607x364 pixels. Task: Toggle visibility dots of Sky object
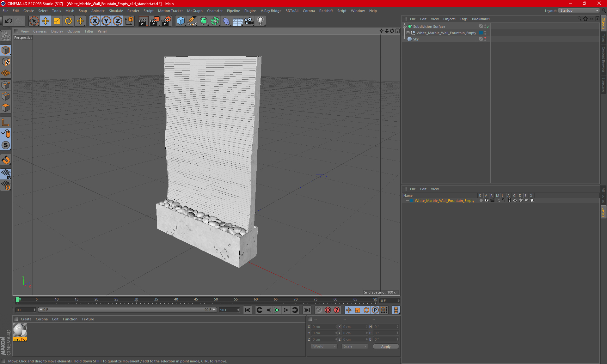pos(485,39)
